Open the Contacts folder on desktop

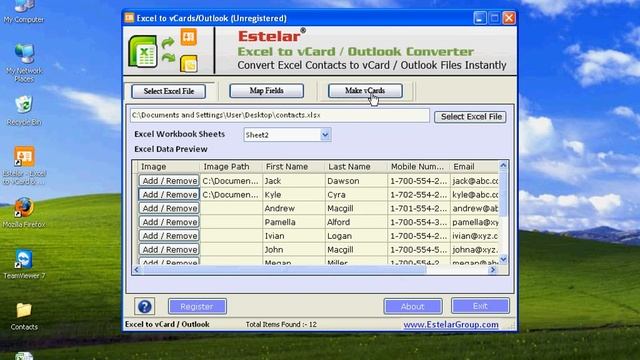(24, 316)
